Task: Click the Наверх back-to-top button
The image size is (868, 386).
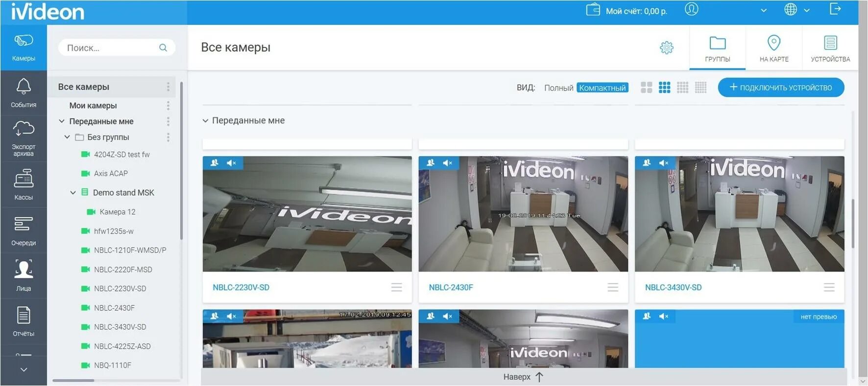Action: tap(523, 377)
